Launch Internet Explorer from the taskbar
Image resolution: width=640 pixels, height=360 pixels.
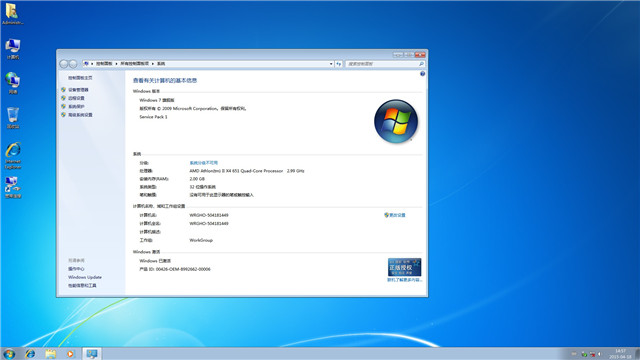click(30, 353)
